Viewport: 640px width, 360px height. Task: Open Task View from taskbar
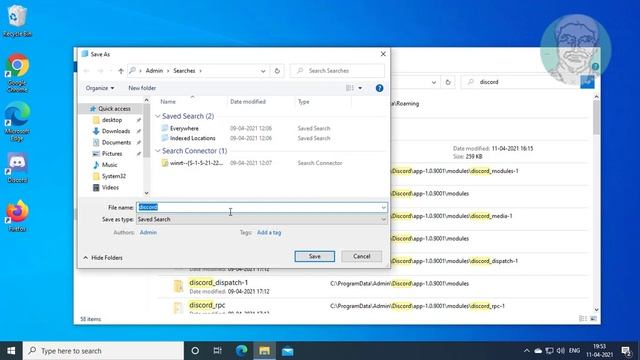point(218,351)
